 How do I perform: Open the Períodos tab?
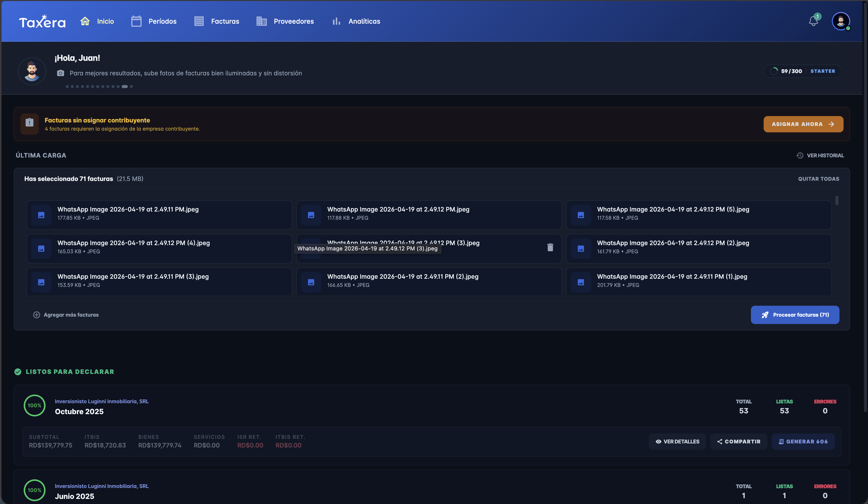click(x=154, y=21)
